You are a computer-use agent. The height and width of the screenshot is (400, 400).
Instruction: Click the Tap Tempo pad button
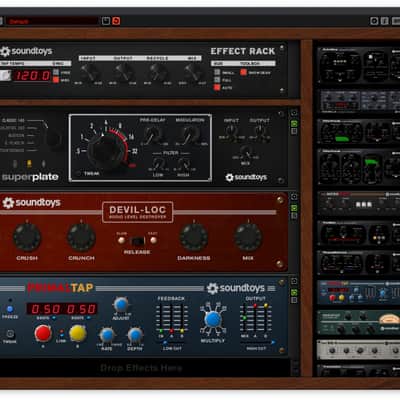[x=5, y=76]
